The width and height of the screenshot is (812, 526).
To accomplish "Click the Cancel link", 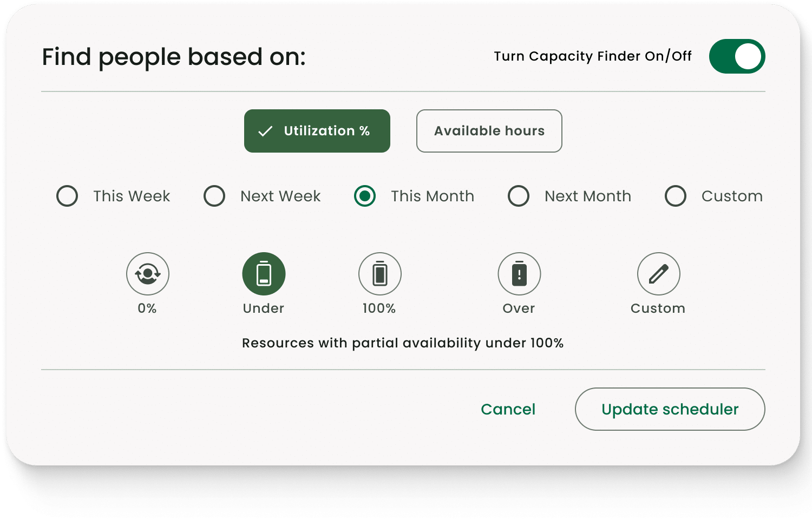I will coord(507,409).
